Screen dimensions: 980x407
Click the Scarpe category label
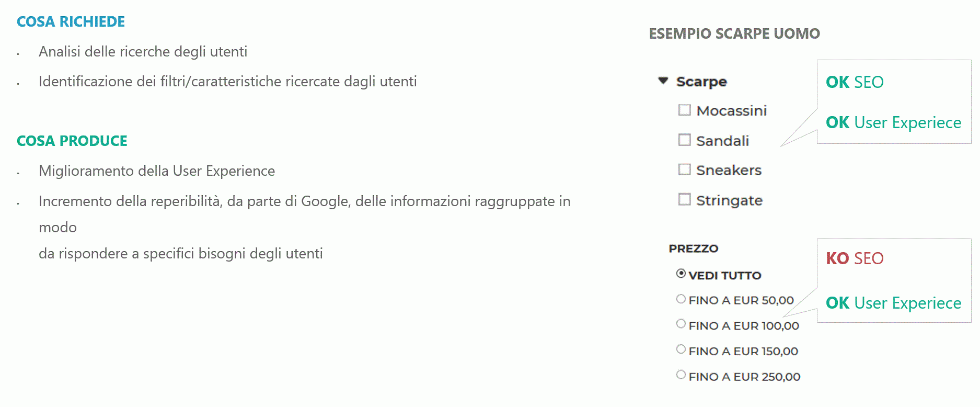[x=701, y=82]
